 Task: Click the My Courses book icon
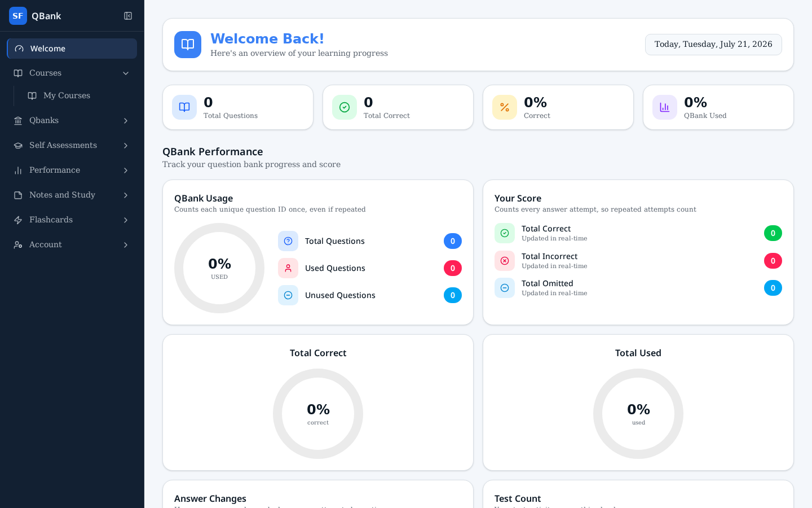tap(32, 96)
